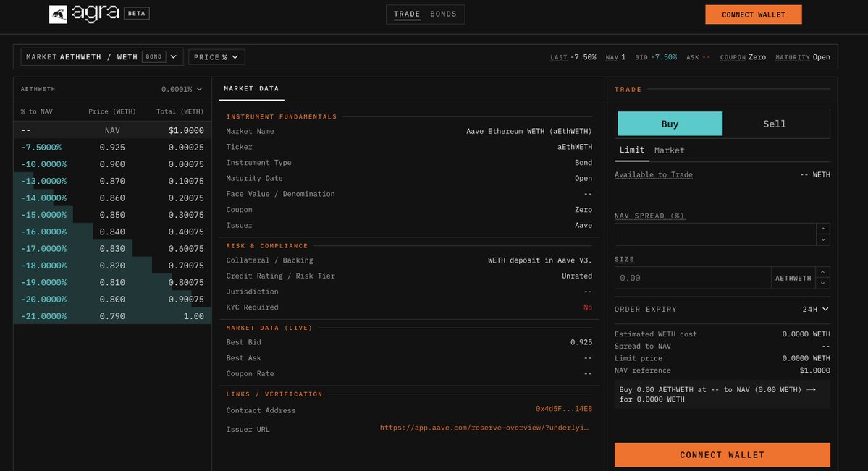Click the agra horse logo icon
Image resolution: width=868 pixels, height=471 pixels.
pos(58,14)
